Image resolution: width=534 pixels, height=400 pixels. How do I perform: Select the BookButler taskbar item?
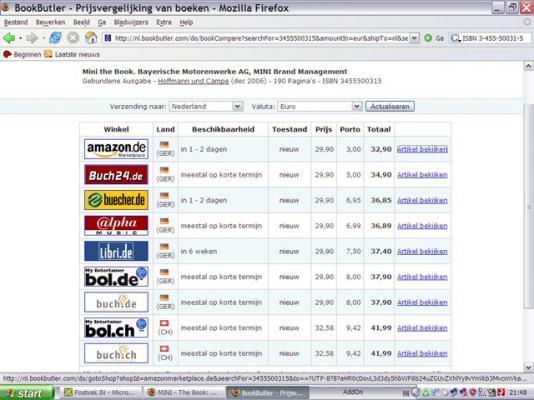point(268,393)
